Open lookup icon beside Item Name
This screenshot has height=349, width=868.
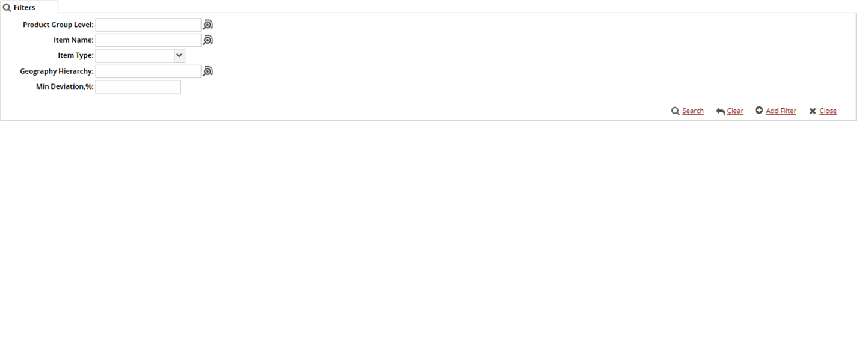(208, 40)
